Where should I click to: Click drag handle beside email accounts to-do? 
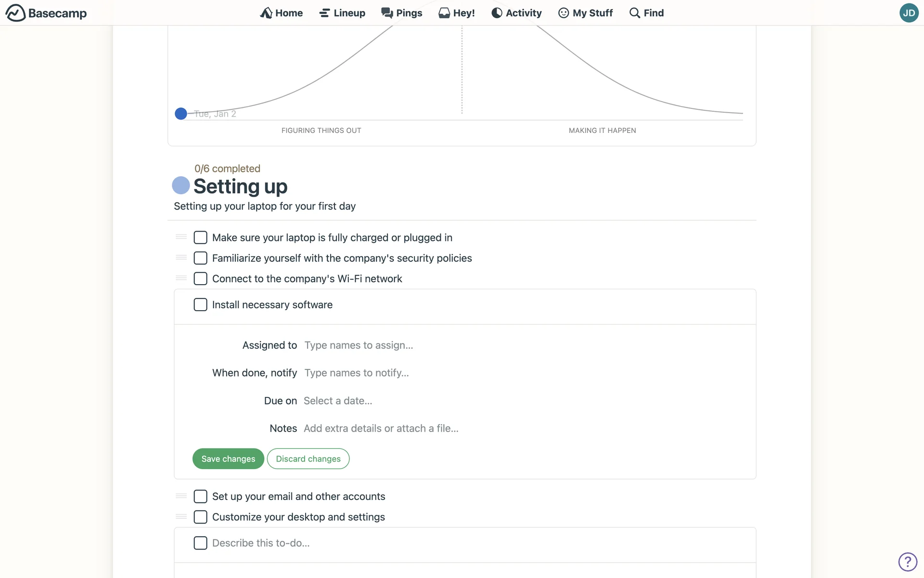[181, 496]
